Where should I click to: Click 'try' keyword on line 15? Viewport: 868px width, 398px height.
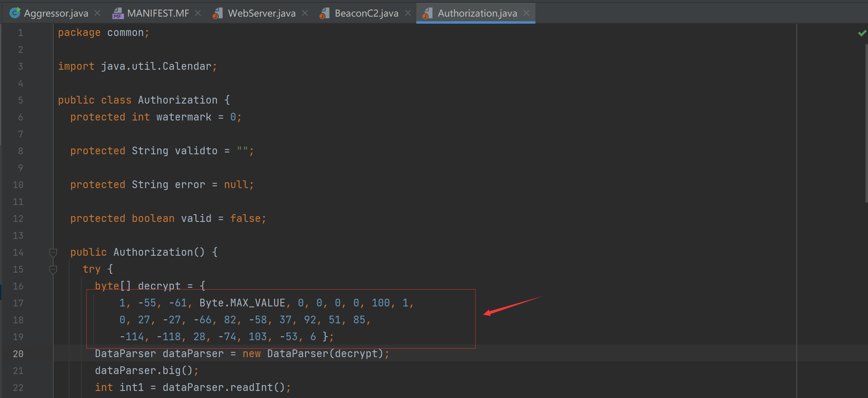pyautogui.click(x=91, y=269)
